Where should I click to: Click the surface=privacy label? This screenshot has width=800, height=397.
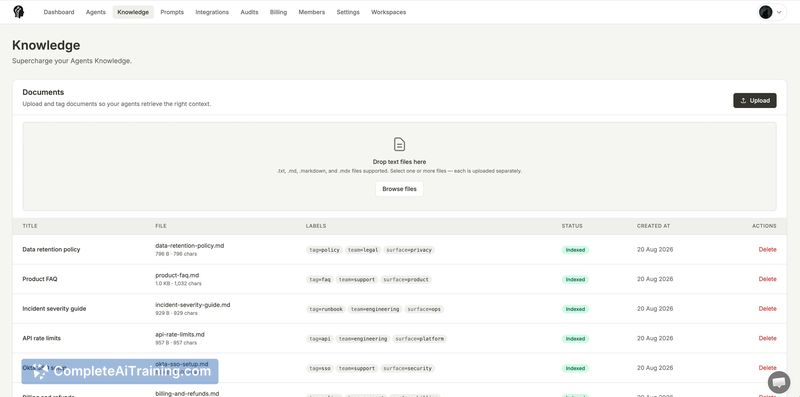pyautogui.click(x=409, y=250)
